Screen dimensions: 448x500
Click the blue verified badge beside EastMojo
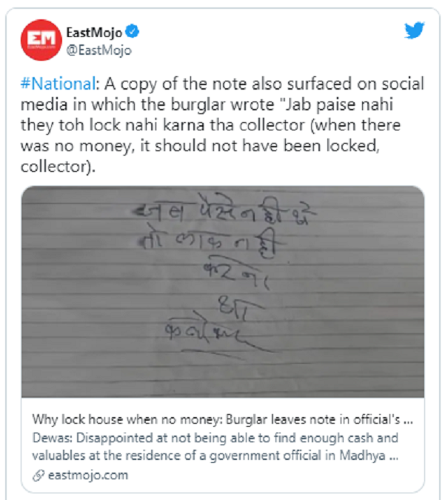[132, 32]
